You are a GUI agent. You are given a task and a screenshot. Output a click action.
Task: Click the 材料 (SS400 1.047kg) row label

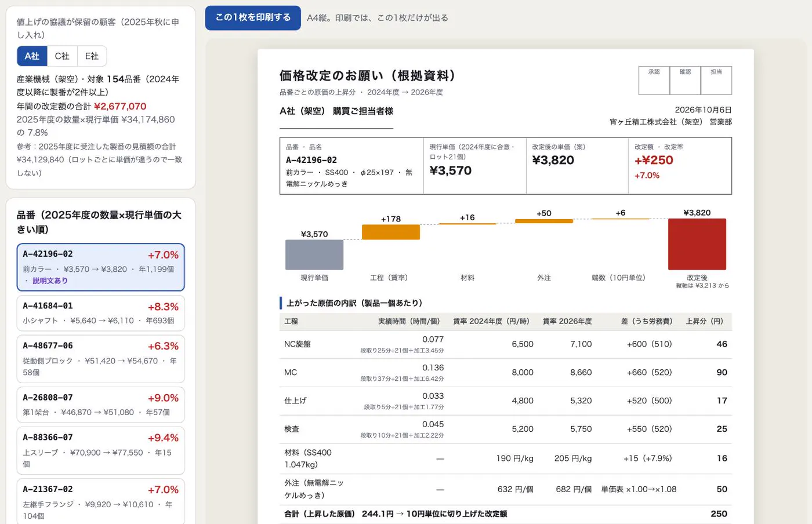[x=308, y=458]
